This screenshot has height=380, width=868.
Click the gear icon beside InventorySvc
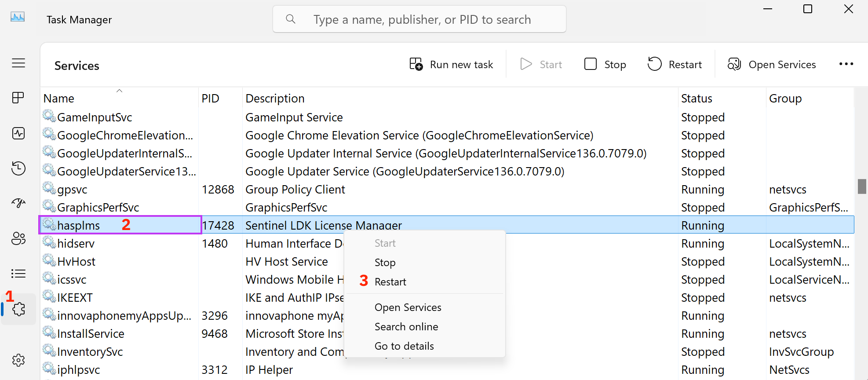(x=49, y=351)
